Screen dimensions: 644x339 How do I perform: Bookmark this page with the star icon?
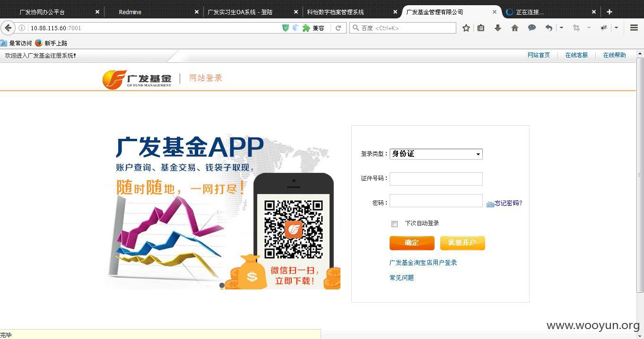[466, 28]
